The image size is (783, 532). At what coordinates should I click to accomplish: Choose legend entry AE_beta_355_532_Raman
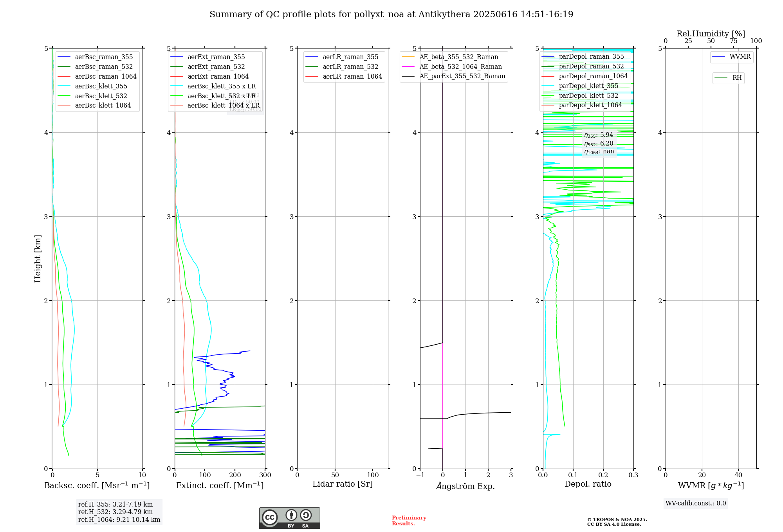[x=450, y=57]
